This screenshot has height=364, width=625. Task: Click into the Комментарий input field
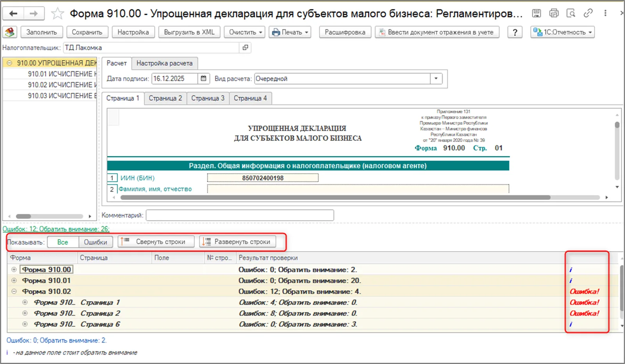240,215
